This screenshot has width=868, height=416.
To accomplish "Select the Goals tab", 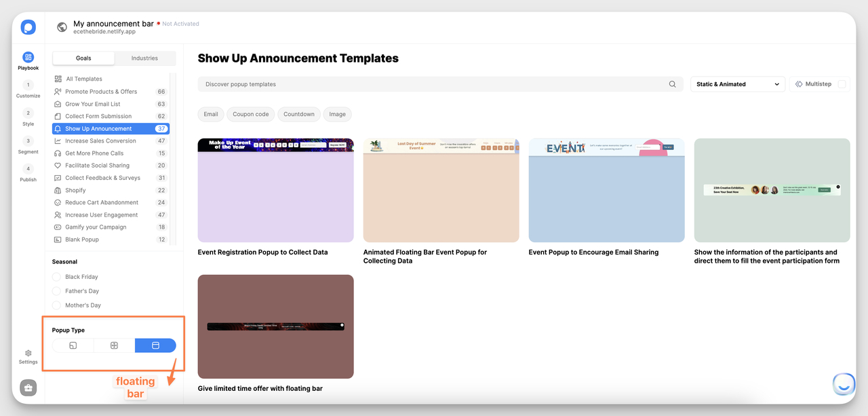I will pyautogui.click(x=83, y=58).
